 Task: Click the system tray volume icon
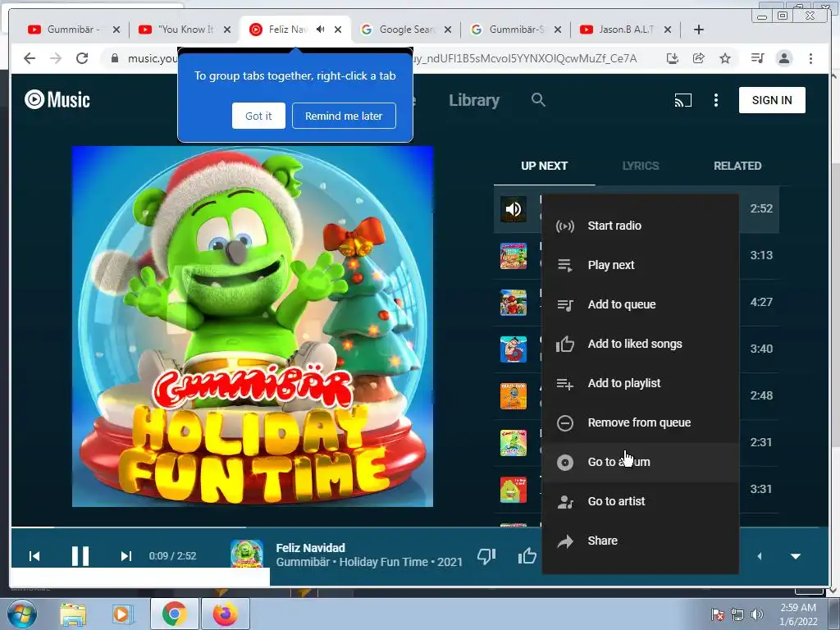pyautogui.click(x=757, y=614)
